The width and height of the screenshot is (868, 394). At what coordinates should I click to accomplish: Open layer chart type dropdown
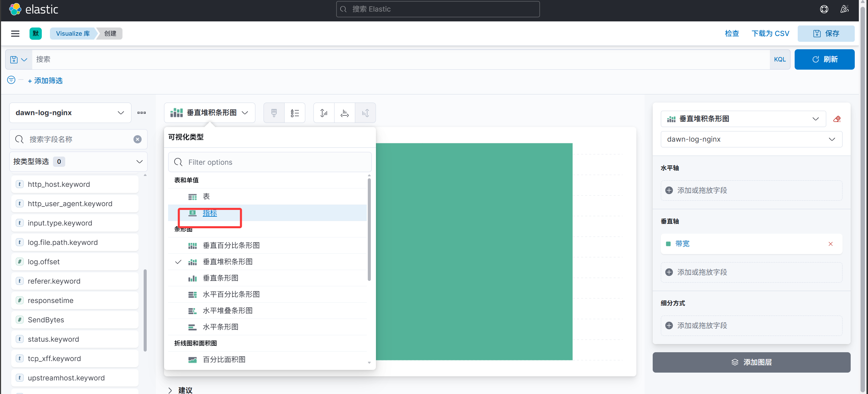tap(743, 119)
